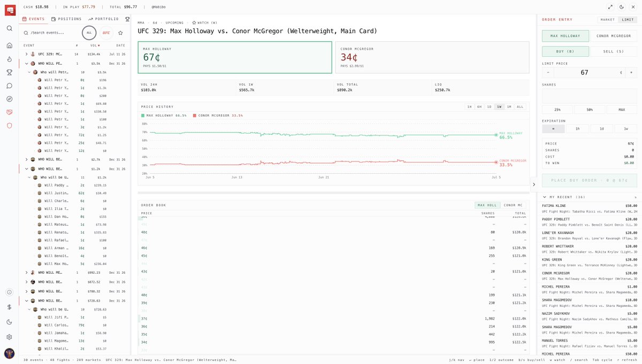Open the red shield sidebar icon
642x364 pixels.
pyautogui.click(x=9, y=126)
